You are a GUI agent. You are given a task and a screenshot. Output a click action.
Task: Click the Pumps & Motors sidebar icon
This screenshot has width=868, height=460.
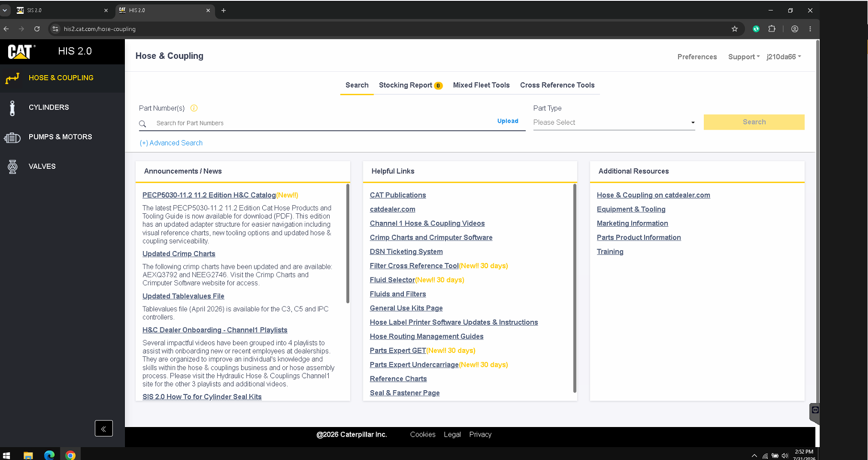[12, 138]
